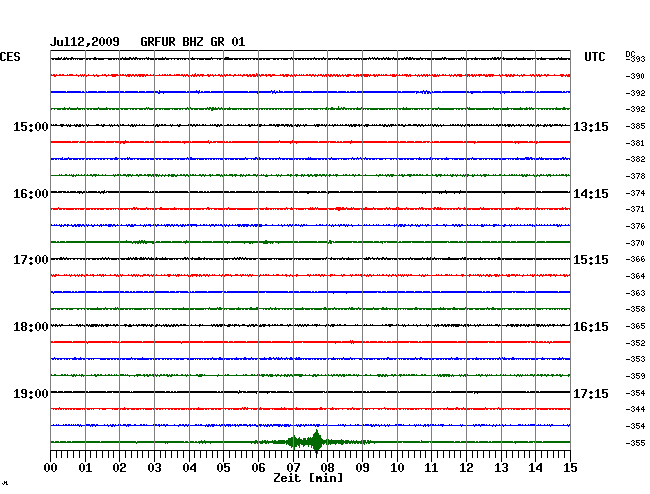The height and width of the screenshot is (494, 650).
Task: Select the DC offset value -353
Action: pos(635,359)
